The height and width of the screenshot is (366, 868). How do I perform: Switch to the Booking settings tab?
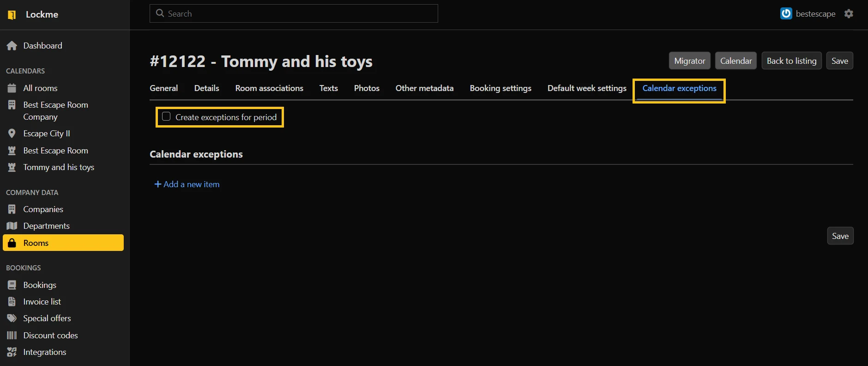point(500,88)
